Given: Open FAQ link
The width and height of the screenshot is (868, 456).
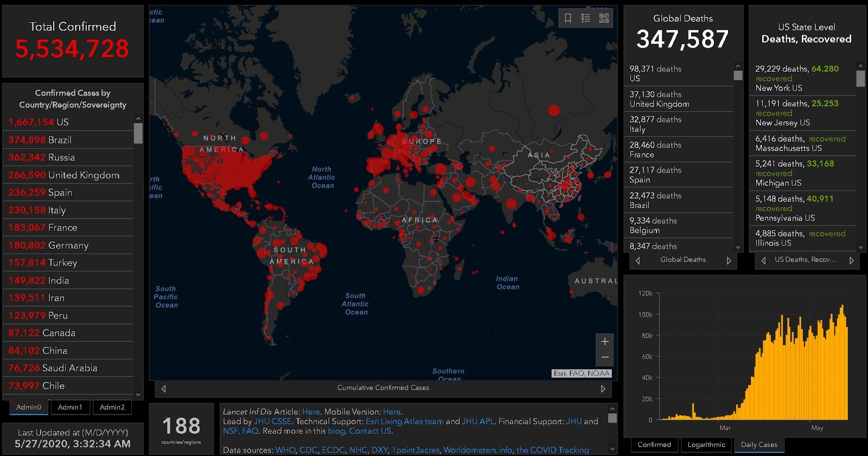Looking at the screenshot, I should click(x=250, y=431).
